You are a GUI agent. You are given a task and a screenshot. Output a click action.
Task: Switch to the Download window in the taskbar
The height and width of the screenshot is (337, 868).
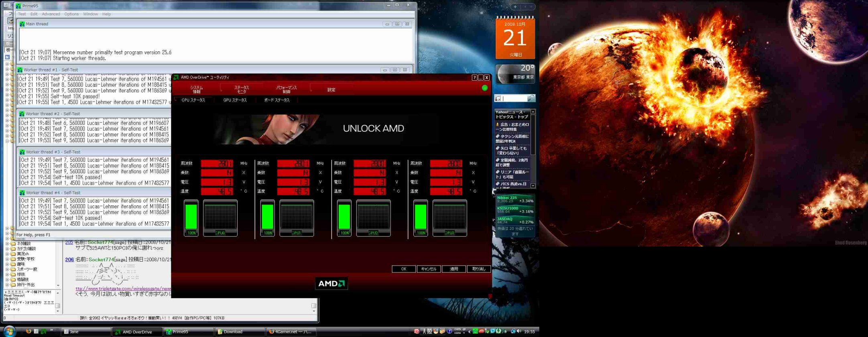click(240, 332)
